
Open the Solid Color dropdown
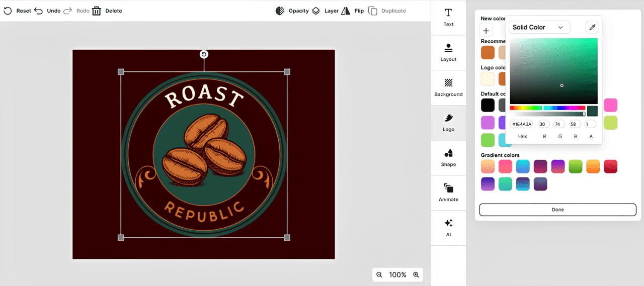click(539, 27)
